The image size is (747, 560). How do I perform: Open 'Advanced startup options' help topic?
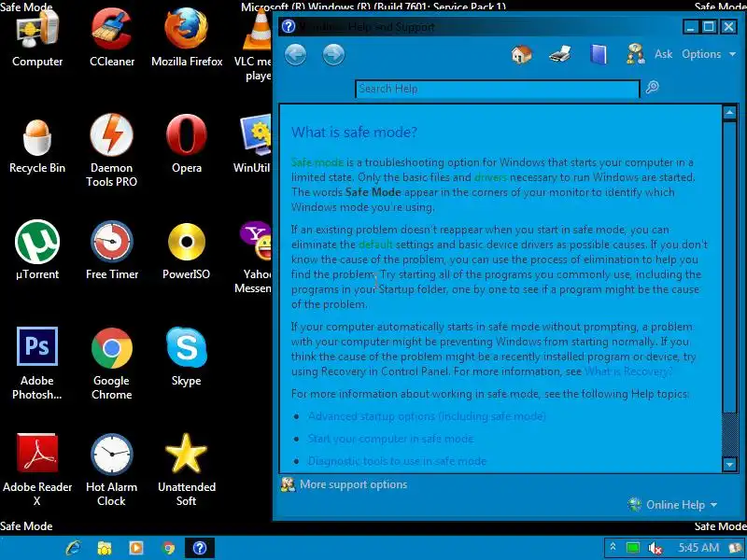(x=427, y=416)
